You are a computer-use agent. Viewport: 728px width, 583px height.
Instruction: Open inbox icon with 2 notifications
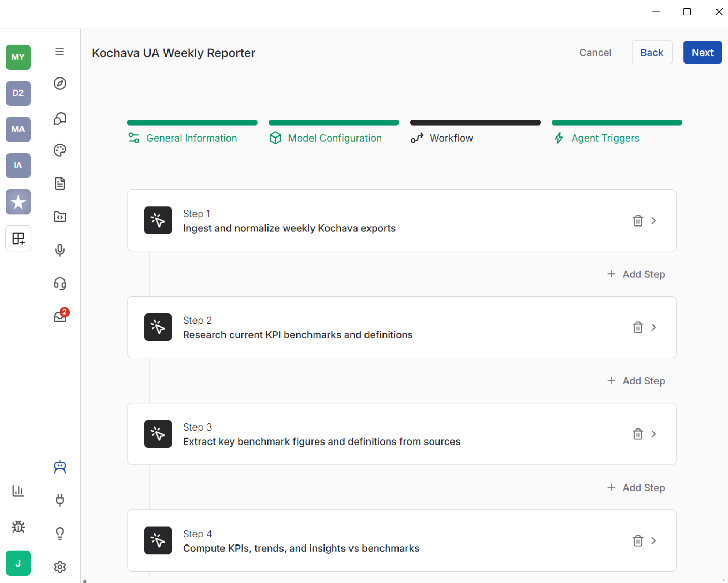tap(60, 316)
